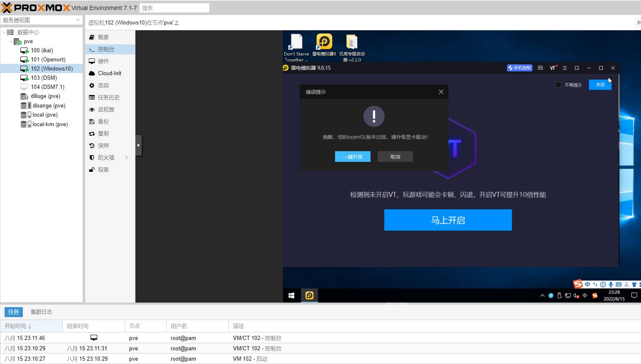Open the Windows Start menu

pos(292,295)
